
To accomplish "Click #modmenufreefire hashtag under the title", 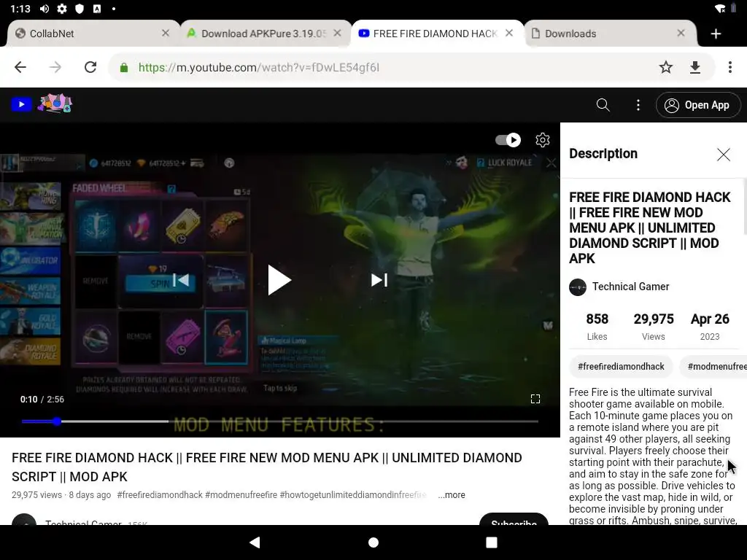I will point(241,495).
